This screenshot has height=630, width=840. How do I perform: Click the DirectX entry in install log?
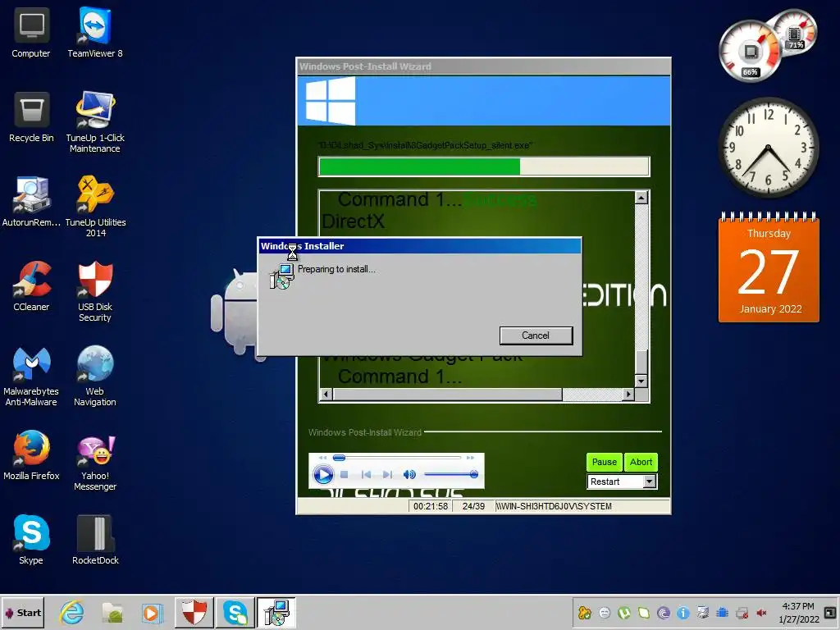353,221
